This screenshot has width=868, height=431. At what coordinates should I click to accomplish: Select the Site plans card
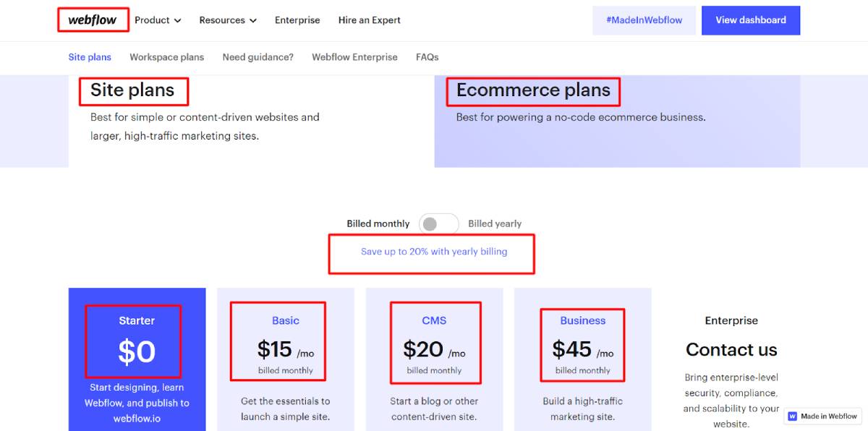pos(251,121)
